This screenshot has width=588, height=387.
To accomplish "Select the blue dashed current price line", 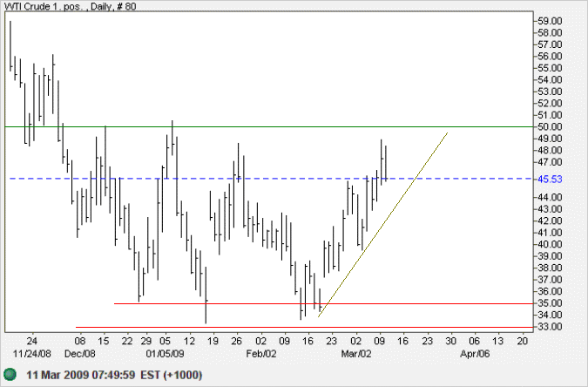I will [x=271, y=179].
